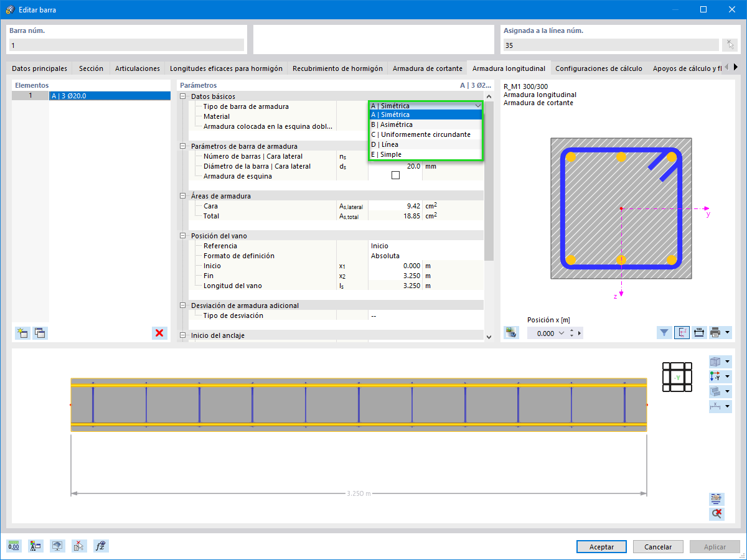Image resolution: width=747 pixels, height=560 pixels.
Task: Click the filter icon below section preview
Action: (x=664, y=333)
